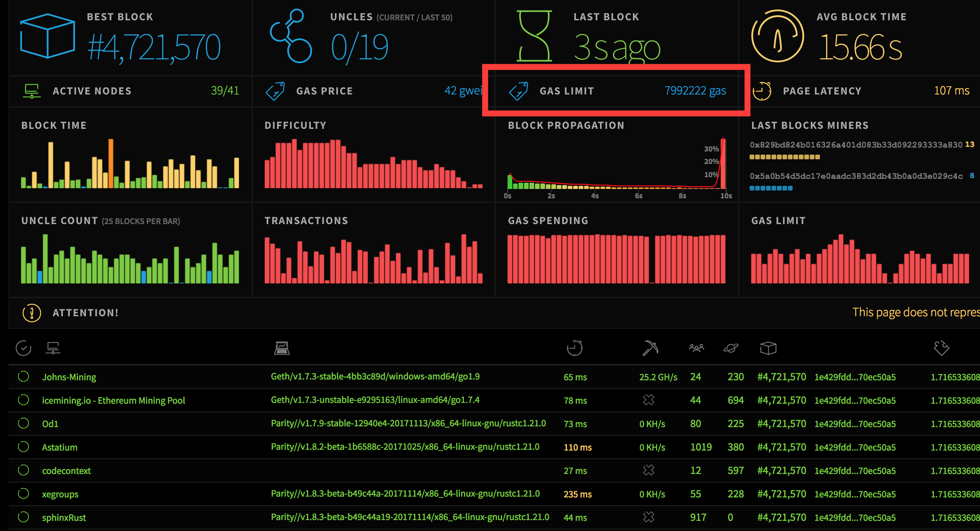Click icemining.io Ethereum Mining Pool node name
The width and height of the screenshot is (980, 531).
[113, 401]
